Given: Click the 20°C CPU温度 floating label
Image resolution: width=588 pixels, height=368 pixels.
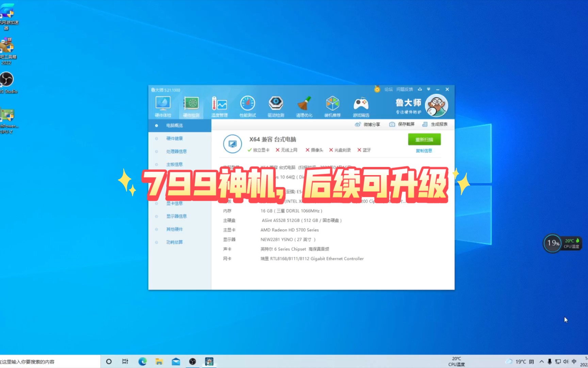Looking at the screenshot, I should tap(572, 243).
